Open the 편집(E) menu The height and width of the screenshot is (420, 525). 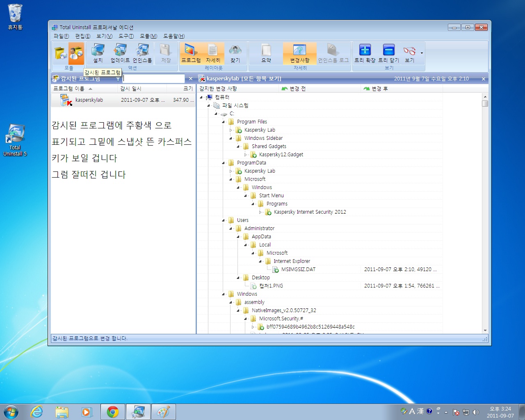(x=82, y=36)
